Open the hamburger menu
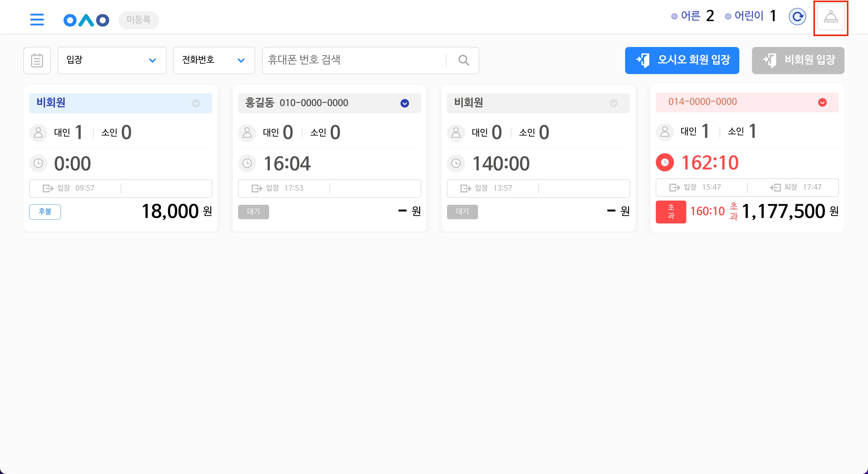Viewport: 868px width, 474px height. pos(37,20)
